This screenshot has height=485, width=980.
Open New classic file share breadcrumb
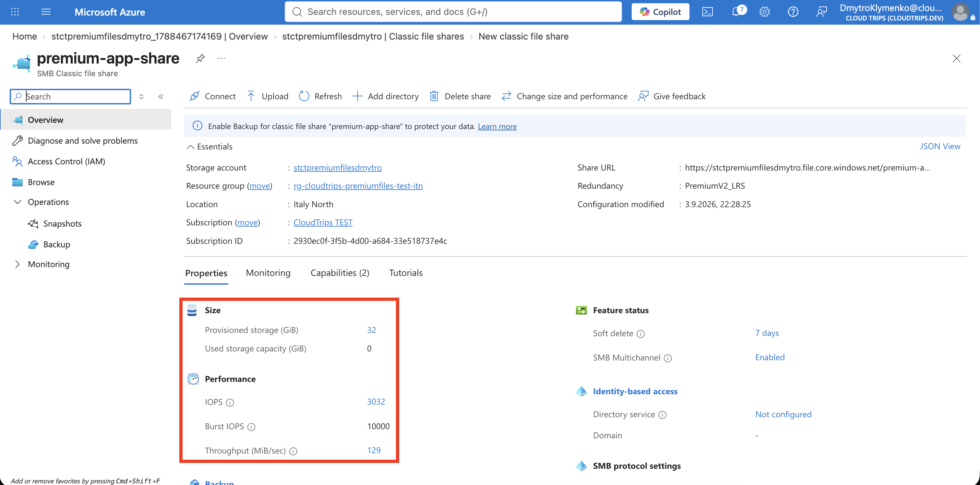[x=523, y=37]
